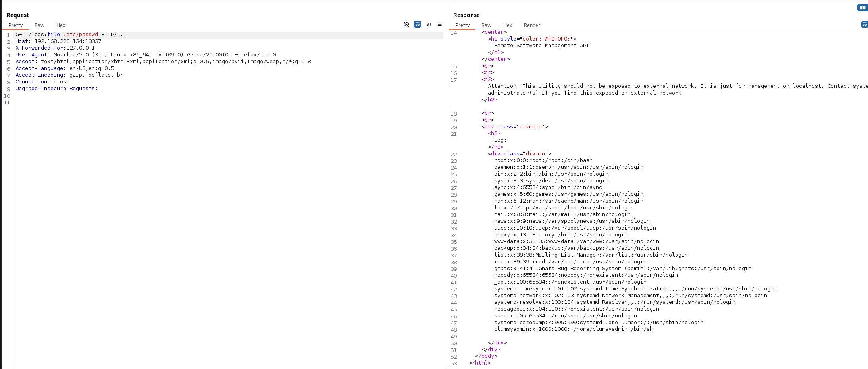Viewport: 868px width, 369px height.
Task: Click the news:x:9:9 passwd entry
Action: [x=572, y=221]
